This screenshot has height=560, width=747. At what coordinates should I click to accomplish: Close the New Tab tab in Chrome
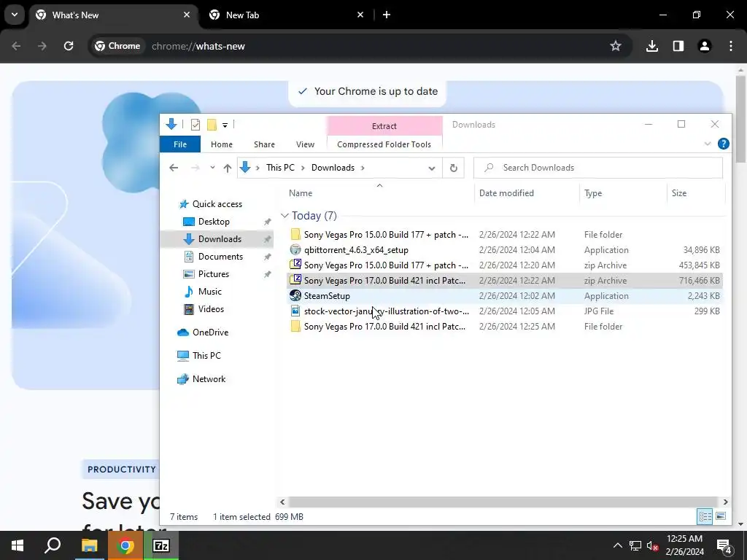click(x=360, y=15)
